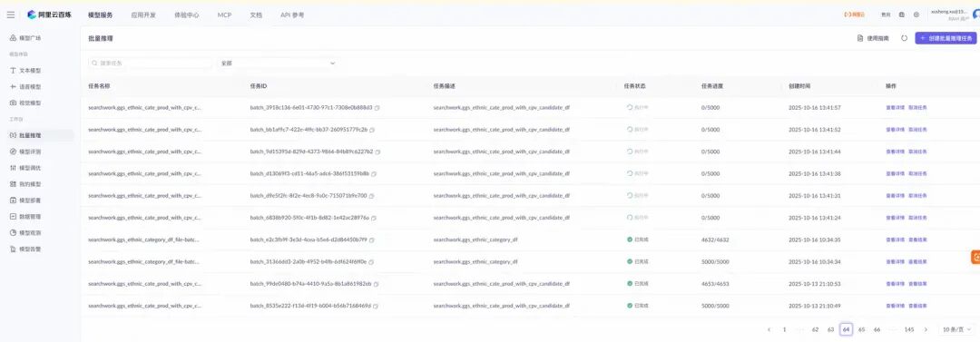This screenshot has height=342, width=980.
Task: Switch to the MCP tab
Action: (224, 15)
